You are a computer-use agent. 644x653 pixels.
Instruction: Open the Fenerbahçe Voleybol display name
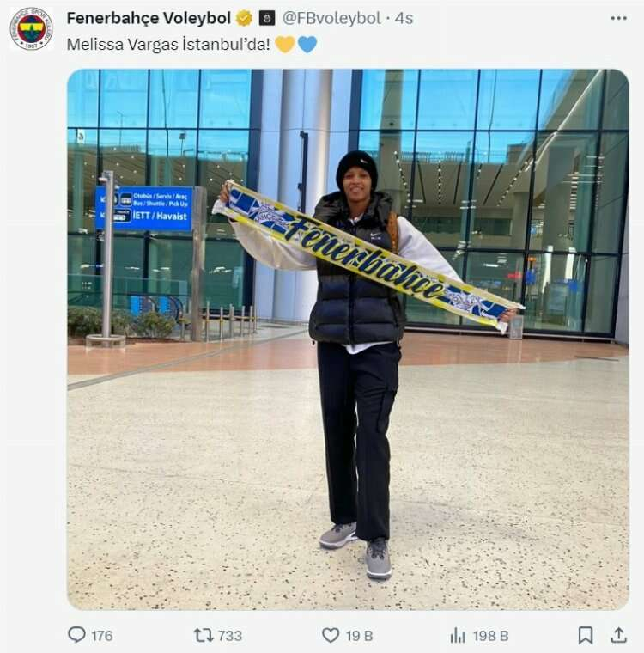(x=149, y=18)
